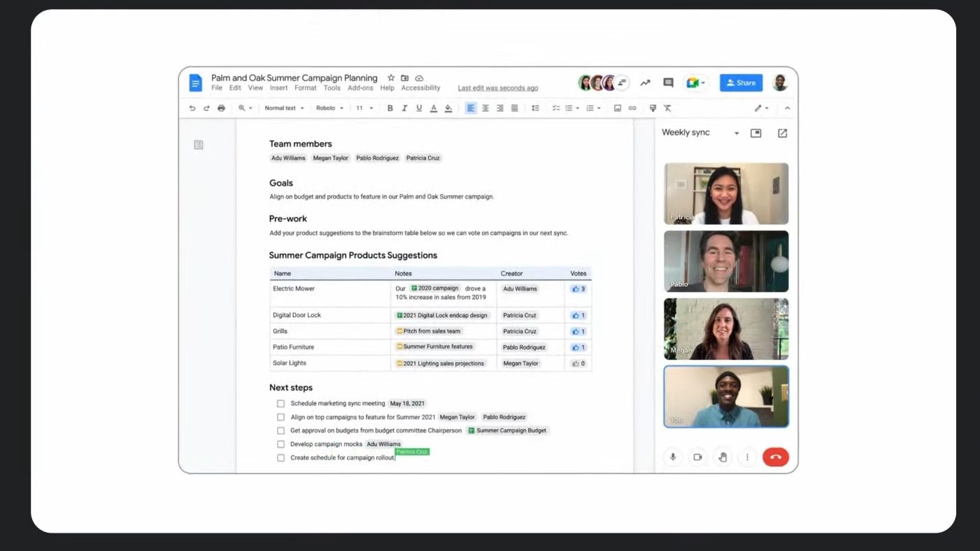The height and width of the screenshot is (551, 980).
Task: Insert a link using toolbar icon
Action: [632, 109]
